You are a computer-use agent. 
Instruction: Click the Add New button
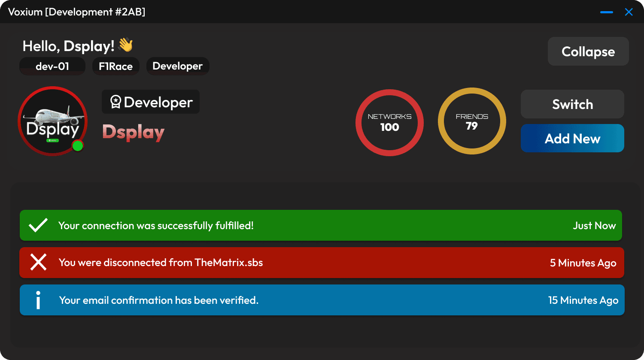coord(572,139)
